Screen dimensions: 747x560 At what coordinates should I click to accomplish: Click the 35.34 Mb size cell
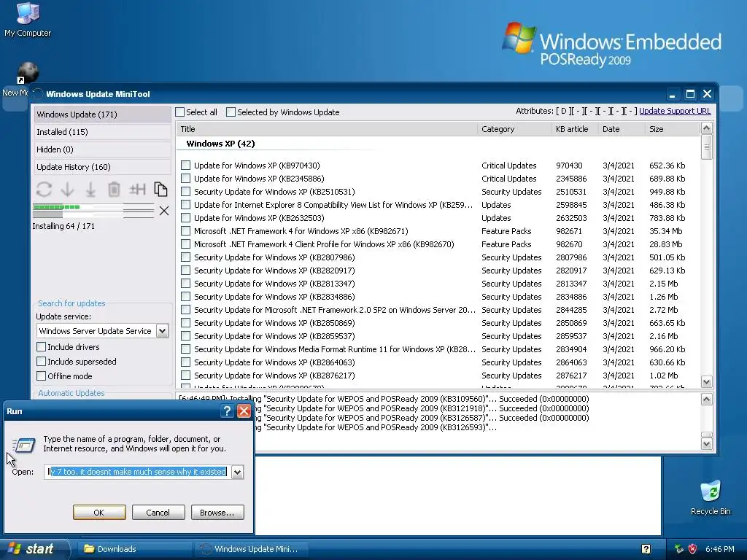point(665,231)
